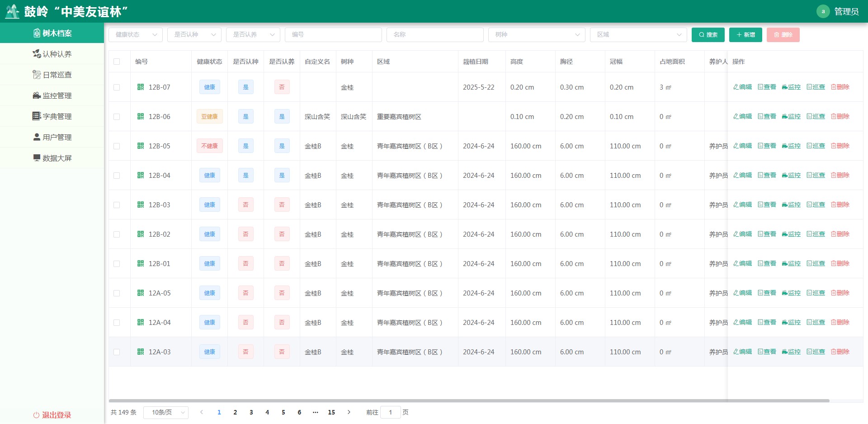This screenshot has width=868, height=424.
Task: Select the checkbox for row 12A-05
Action: [117, 293]
